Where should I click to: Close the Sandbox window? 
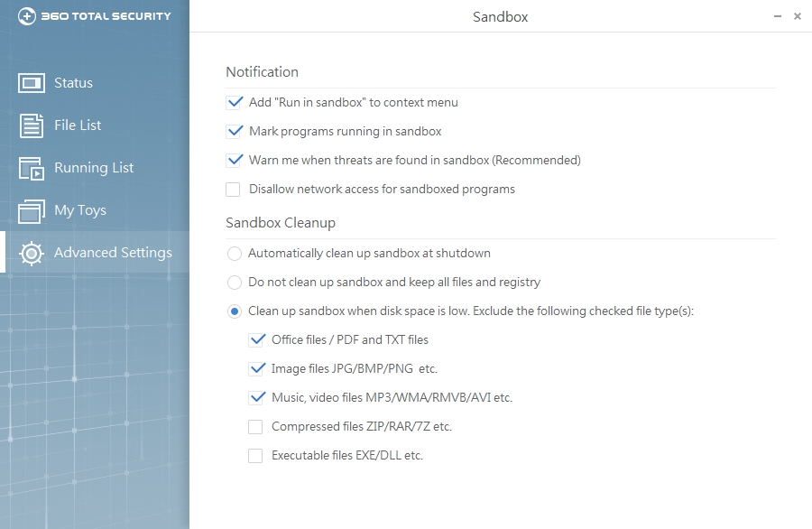coord(798,16)
